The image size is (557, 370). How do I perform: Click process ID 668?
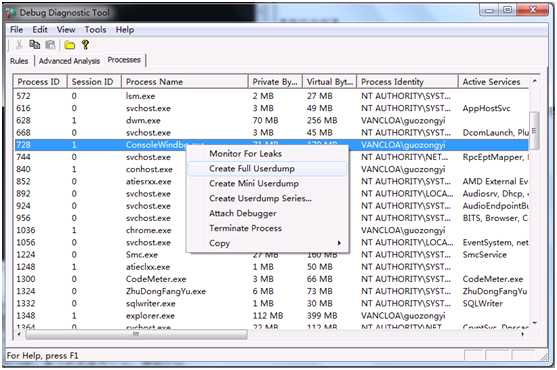click(23, 133)
